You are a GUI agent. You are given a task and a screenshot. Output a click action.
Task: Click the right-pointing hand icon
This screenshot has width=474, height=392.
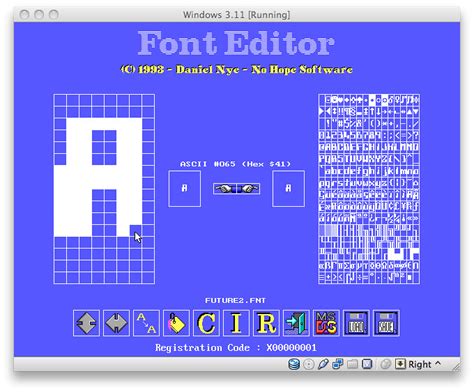pyautogui.click(x=248, y=189)
